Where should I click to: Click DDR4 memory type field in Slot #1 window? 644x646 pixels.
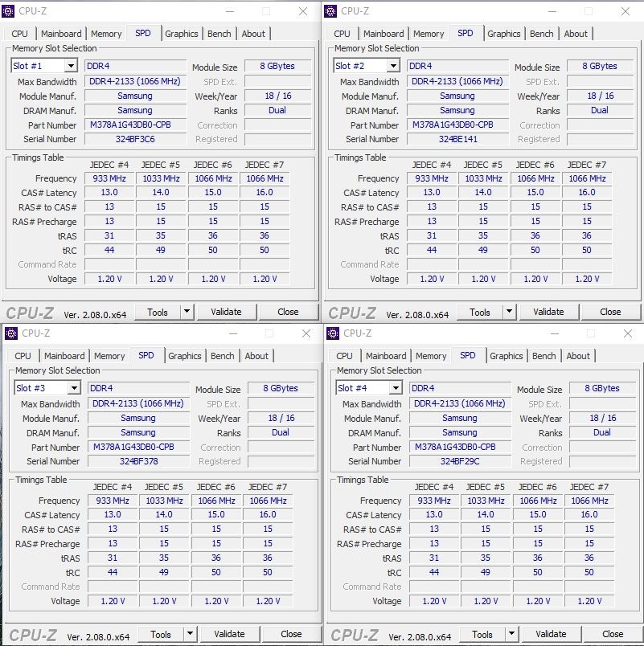click(135, 66)
